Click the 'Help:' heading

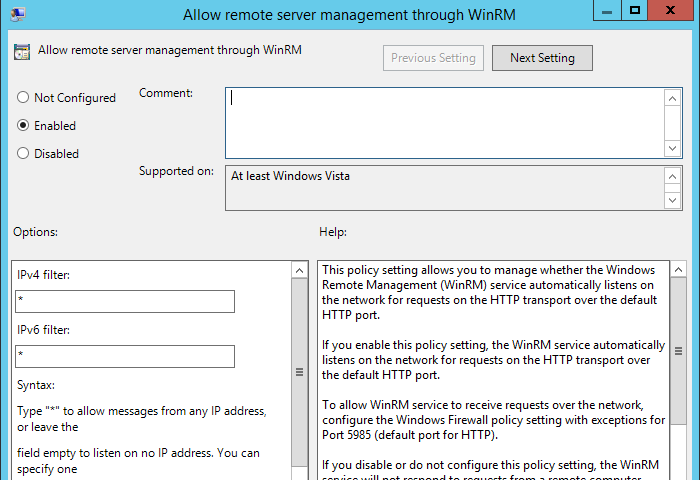click(x=333, y=232)
